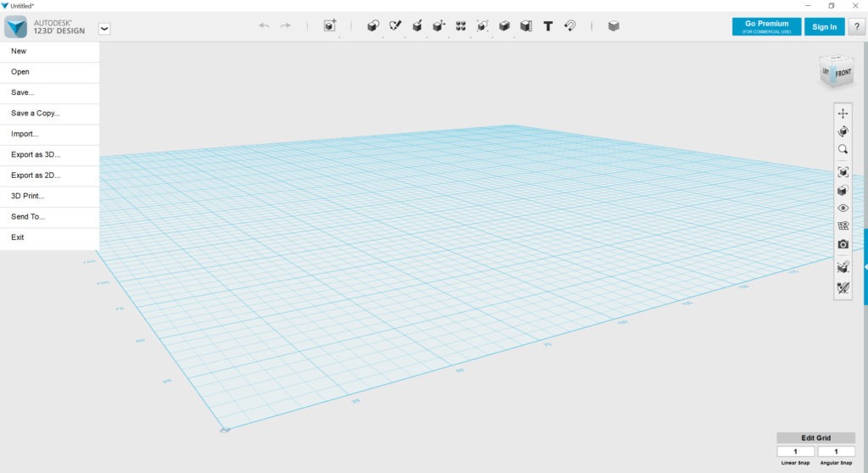Activate the Snap magnet tool

(x=570, y=26)
